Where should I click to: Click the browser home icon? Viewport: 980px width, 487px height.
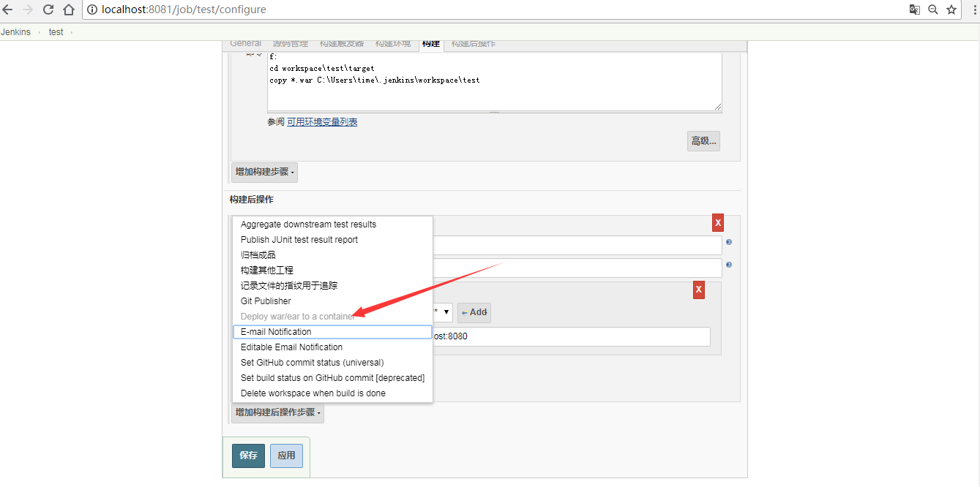point(70,10)
